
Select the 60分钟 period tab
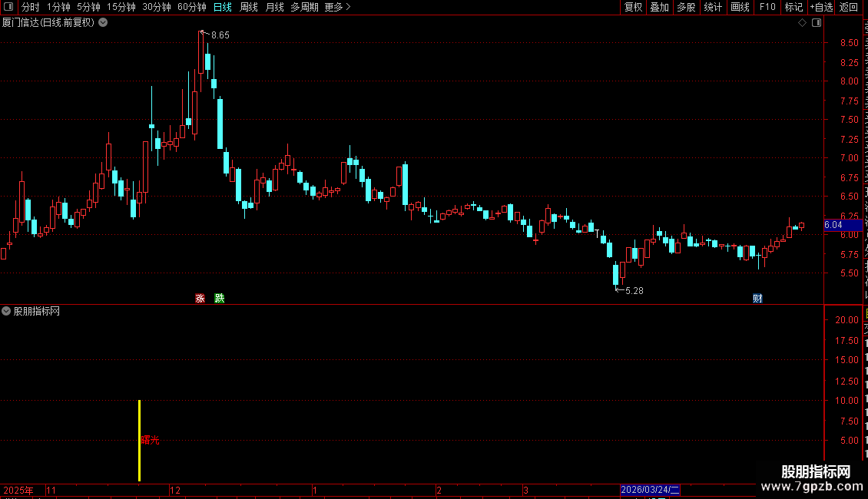pos(191,7)
